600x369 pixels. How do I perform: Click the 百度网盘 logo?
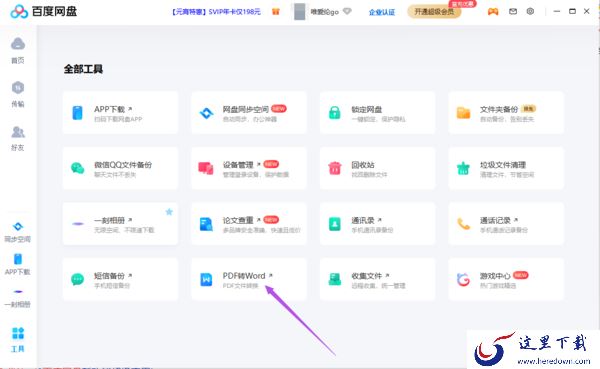[x=43, y=11]
